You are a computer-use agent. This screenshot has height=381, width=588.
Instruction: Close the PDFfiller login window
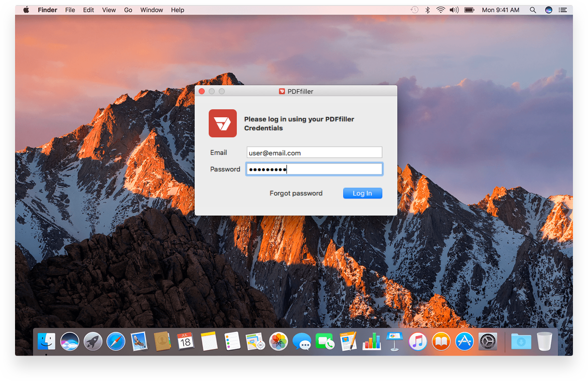click(202, 91)
